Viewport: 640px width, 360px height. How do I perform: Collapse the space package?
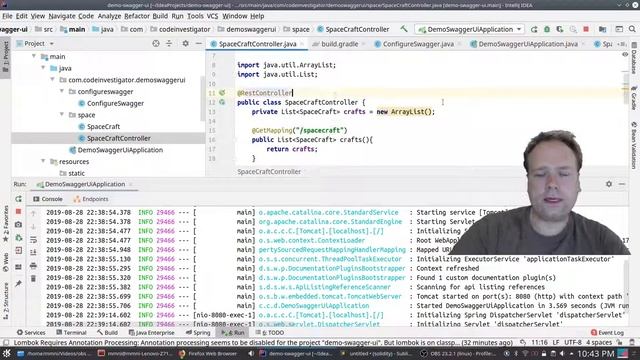tap(62, 115)
